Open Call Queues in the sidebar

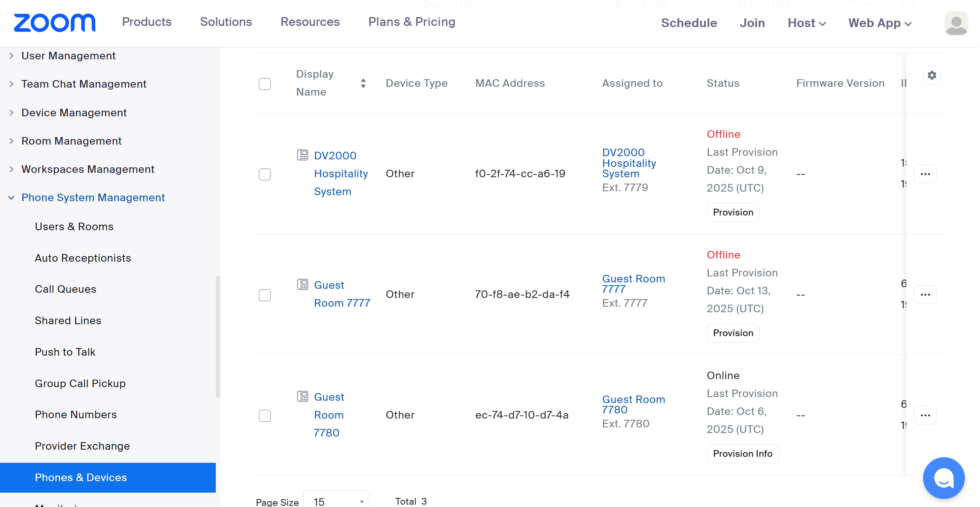click(x=66, y=289)
